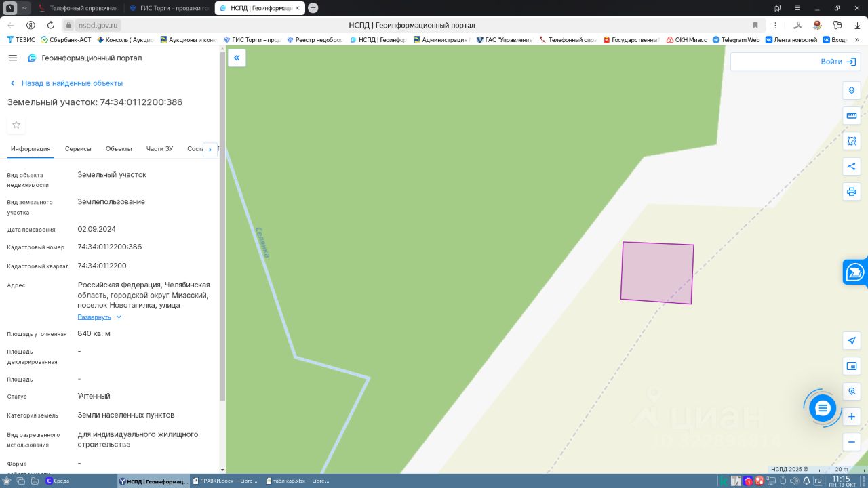Open the ТЕЗИС bookmark
This screenshot has width=868, height=488.
tap(20, 40)
